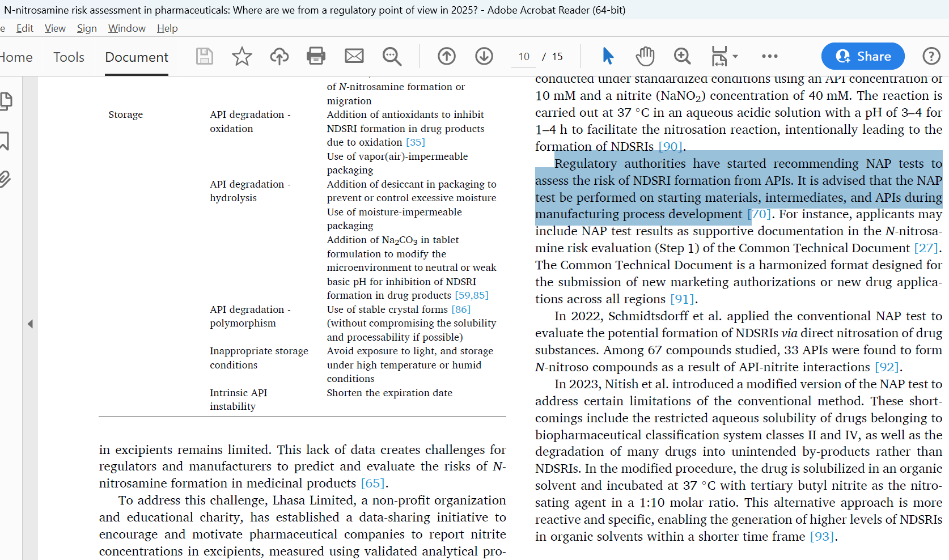Click the cloud upload icon

(x=279, y=56)
